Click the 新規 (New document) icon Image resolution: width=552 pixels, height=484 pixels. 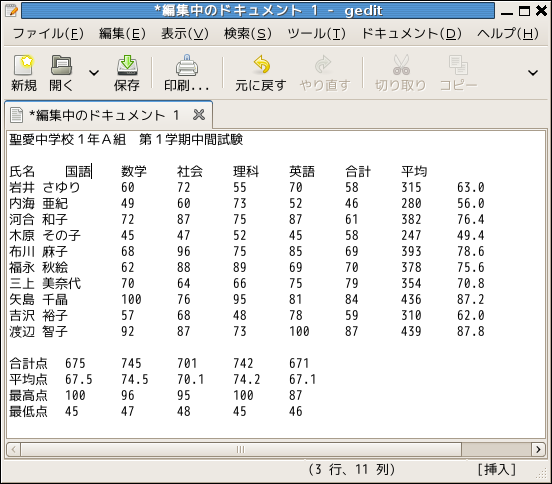coord(23,65)
